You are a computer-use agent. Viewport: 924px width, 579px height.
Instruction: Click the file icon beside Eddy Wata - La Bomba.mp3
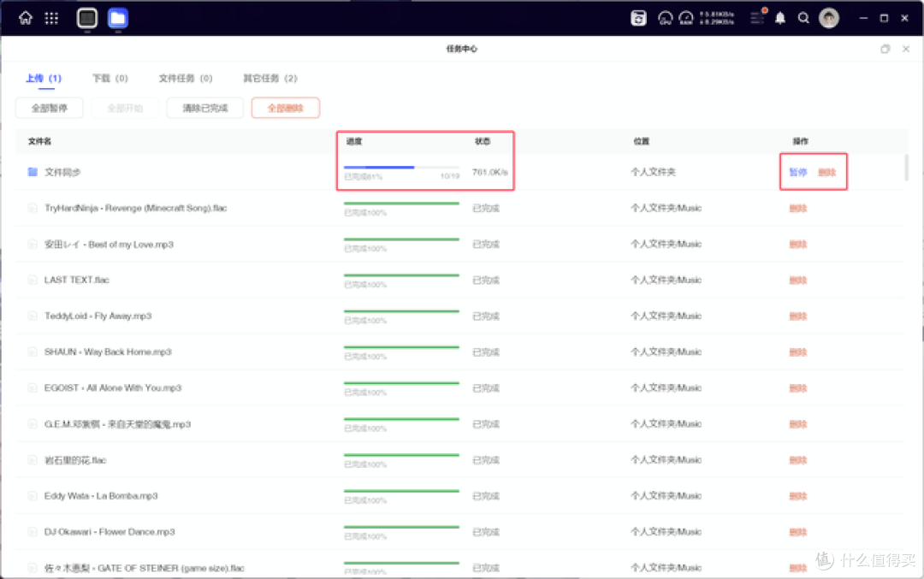[33, 496]
